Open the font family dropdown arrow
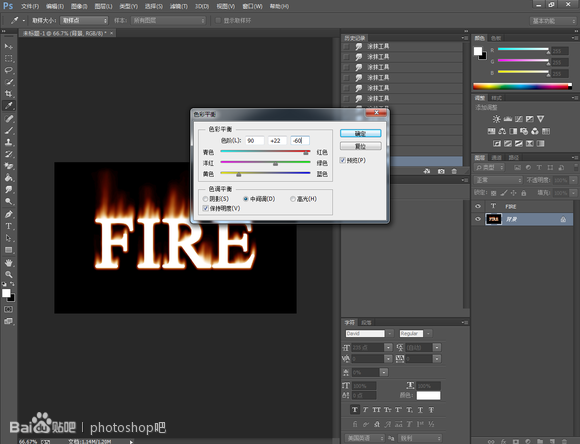 pos(390,333)
